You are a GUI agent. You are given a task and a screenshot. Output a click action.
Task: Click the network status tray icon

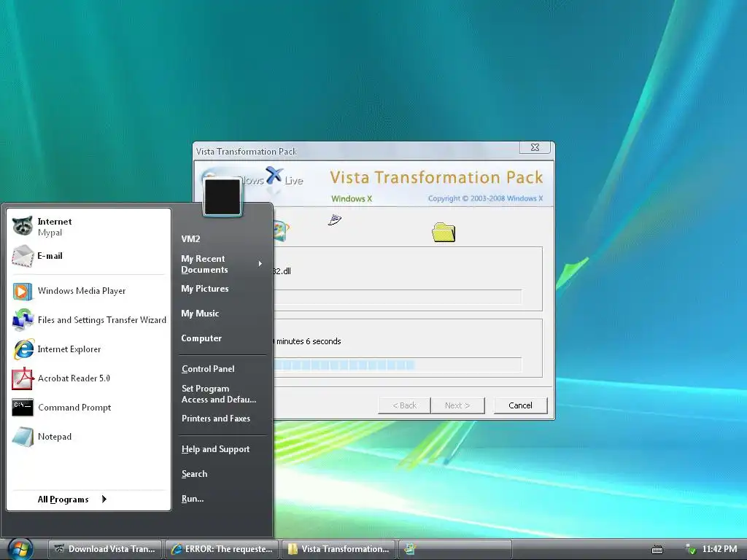(x=689, y=549)
